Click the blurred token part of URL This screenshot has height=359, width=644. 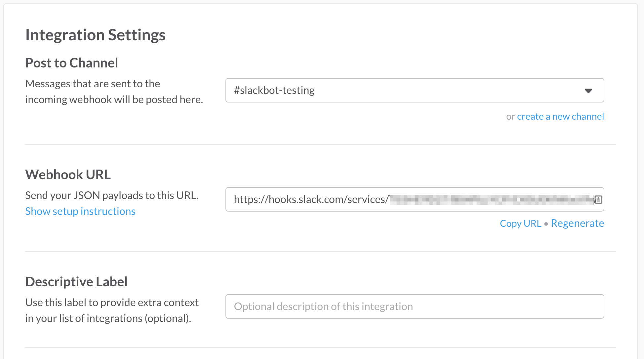[492, 199]
